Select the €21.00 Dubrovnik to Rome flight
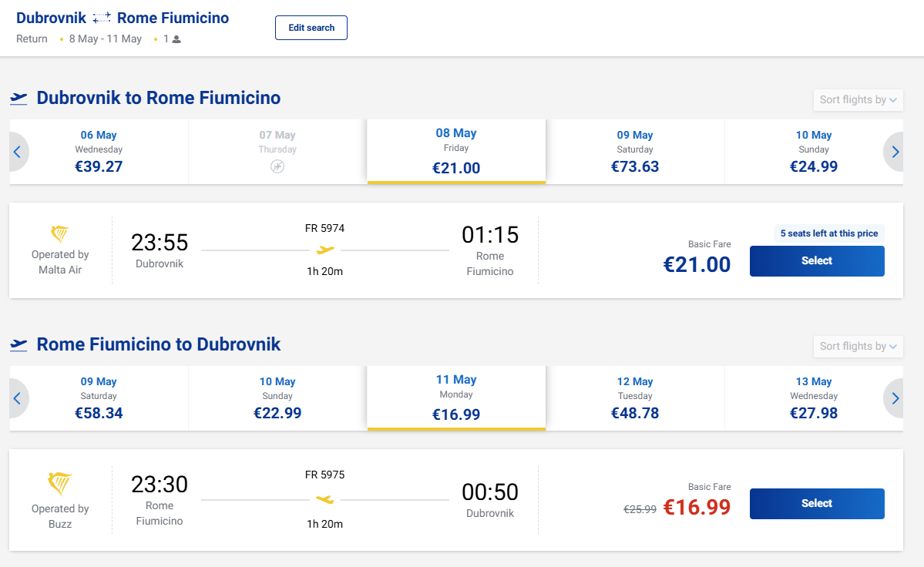Image resolution: width=924 pixels, height=567 pixels. click(x=817, y=261)
